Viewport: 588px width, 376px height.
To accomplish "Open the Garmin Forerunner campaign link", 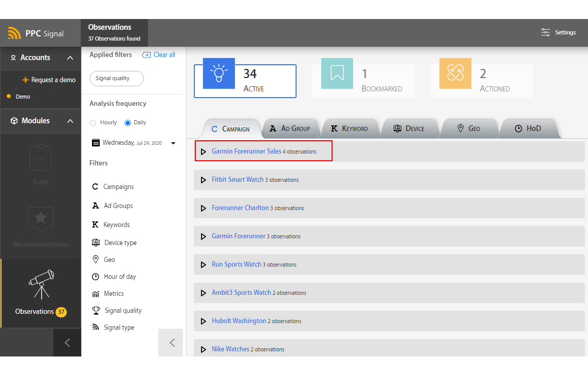I will tap(238, 236).
